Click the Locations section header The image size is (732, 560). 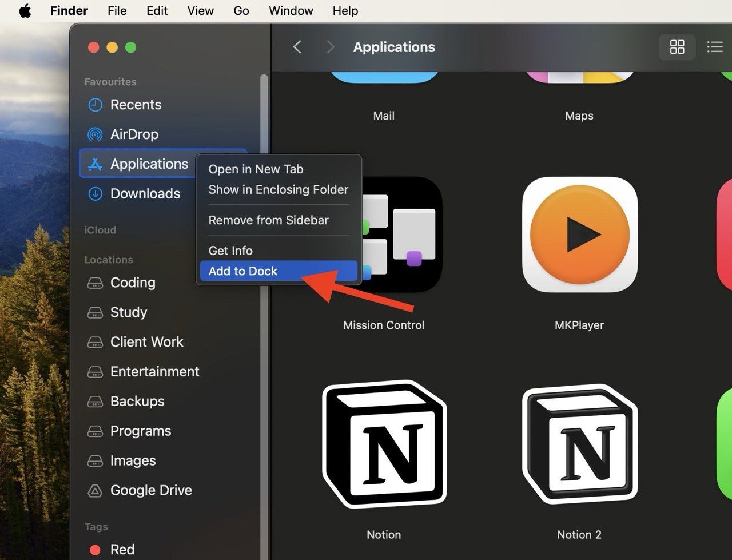(109, 260)
